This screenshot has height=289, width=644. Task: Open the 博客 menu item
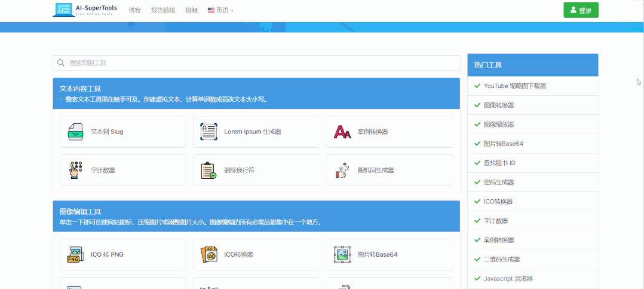[x=135, y=10]
